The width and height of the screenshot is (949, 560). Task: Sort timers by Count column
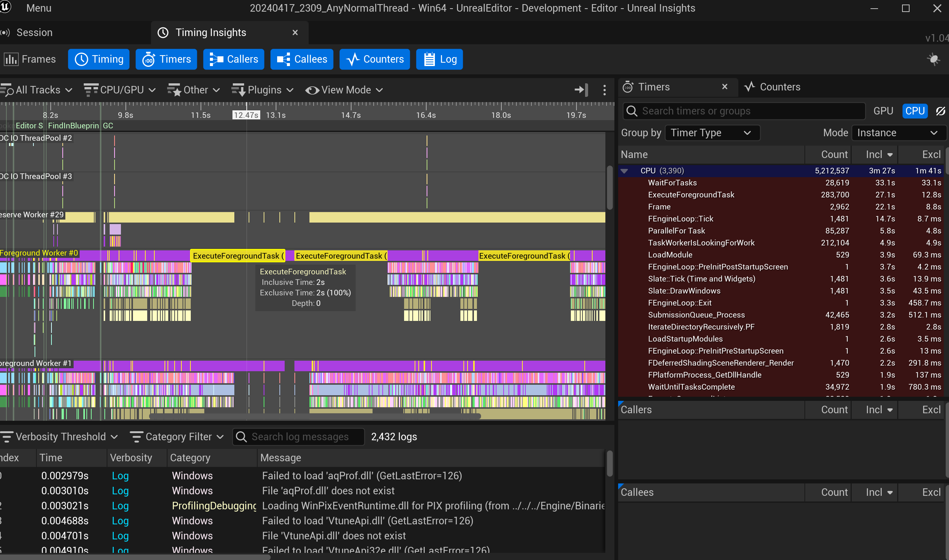tap(828, 155)
